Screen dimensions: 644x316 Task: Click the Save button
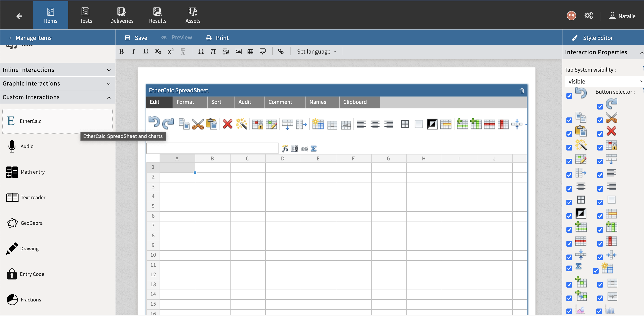tap(136, 37)
